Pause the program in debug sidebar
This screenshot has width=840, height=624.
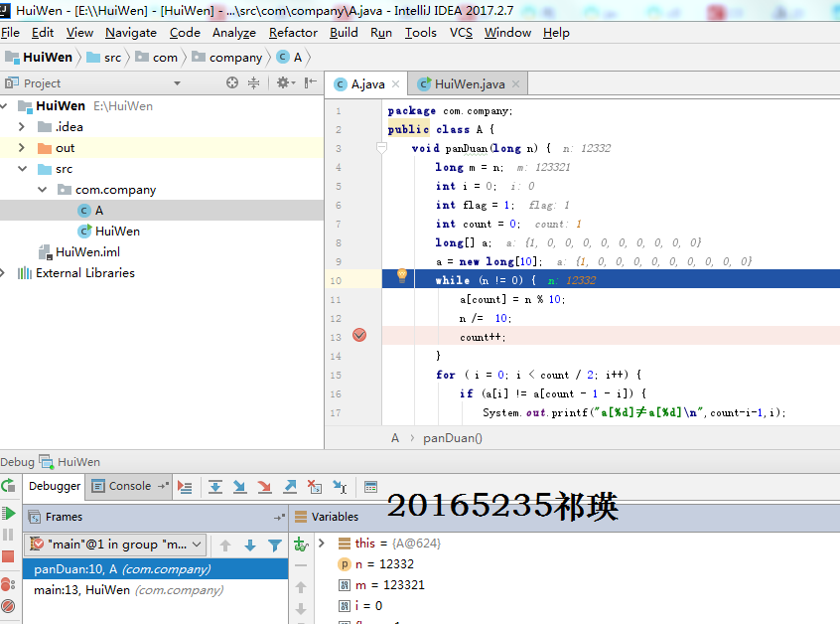(8, 535)
